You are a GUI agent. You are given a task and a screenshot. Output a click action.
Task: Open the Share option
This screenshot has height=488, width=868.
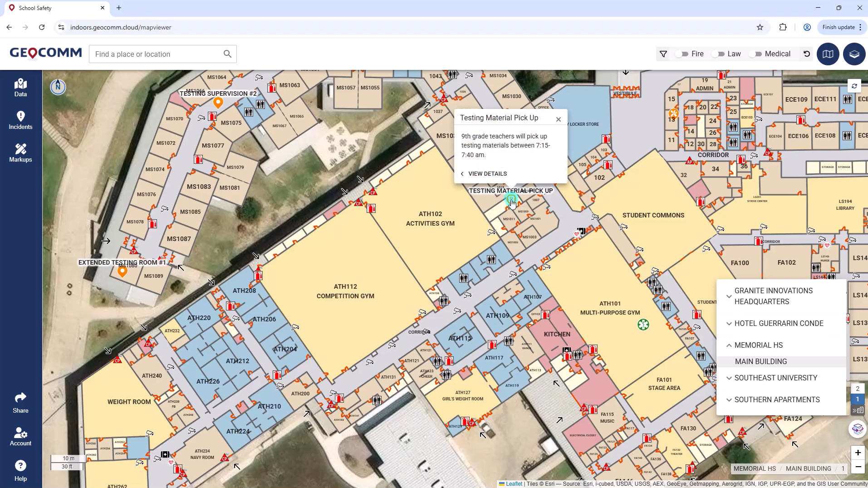(x=20, y=403)
